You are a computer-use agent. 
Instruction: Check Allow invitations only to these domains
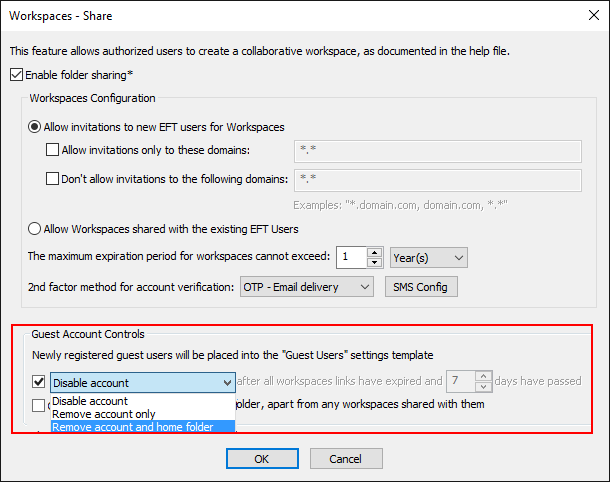tap(54, 150)
